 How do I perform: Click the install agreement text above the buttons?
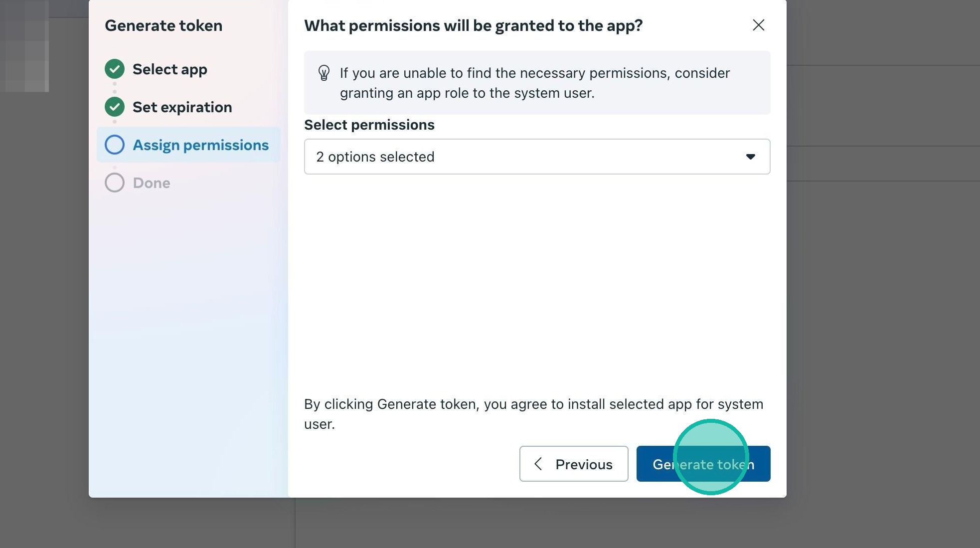click(533, 414)
